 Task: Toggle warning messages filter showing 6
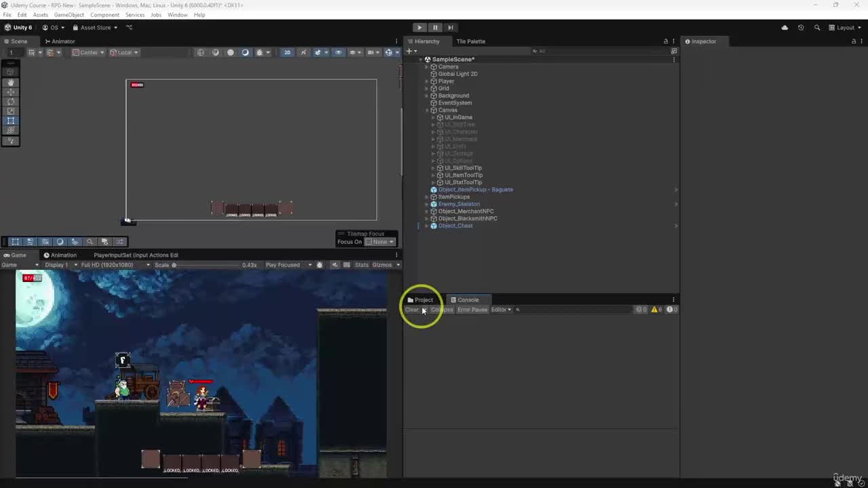coord(656,310)
